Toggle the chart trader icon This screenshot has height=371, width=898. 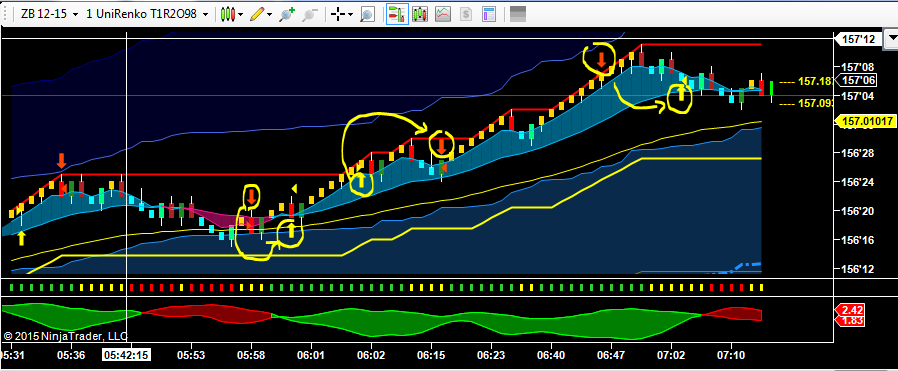397,14
